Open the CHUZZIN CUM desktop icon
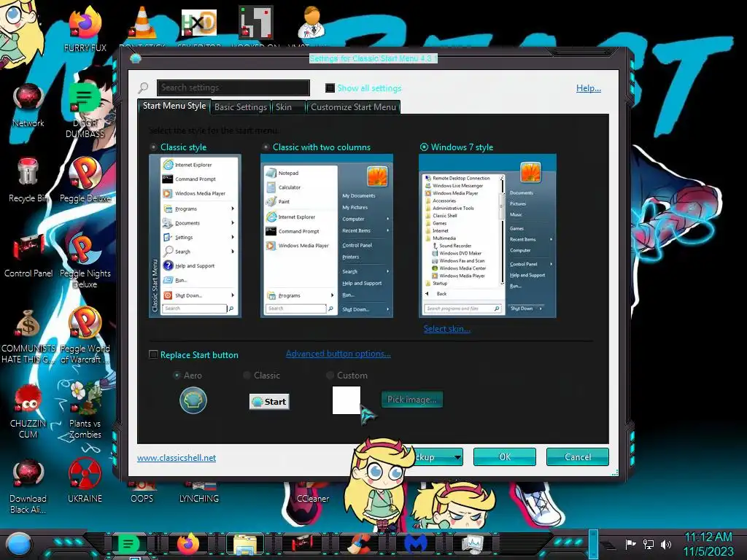Viewport: 747px width, 560px height. coord(28,411)
